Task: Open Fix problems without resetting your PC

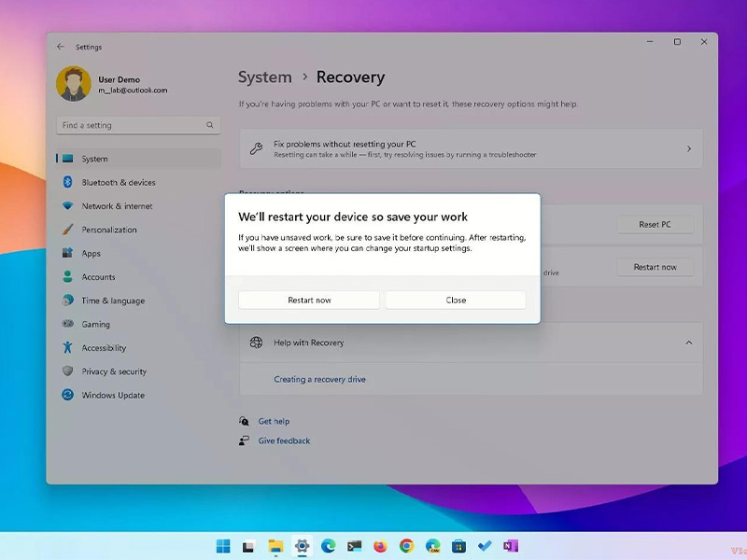Action: (x=472, y=148)
